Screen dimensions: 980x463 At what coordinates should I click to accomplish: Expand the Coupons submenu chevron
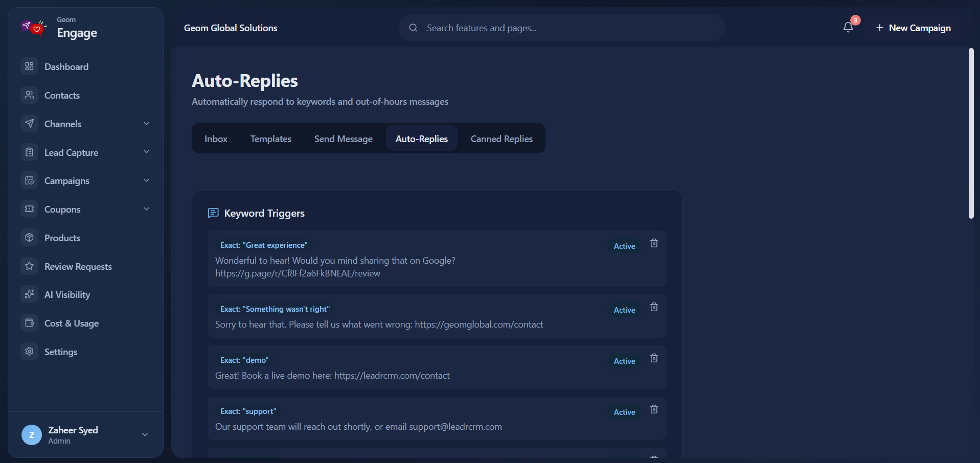click(147, 209)
